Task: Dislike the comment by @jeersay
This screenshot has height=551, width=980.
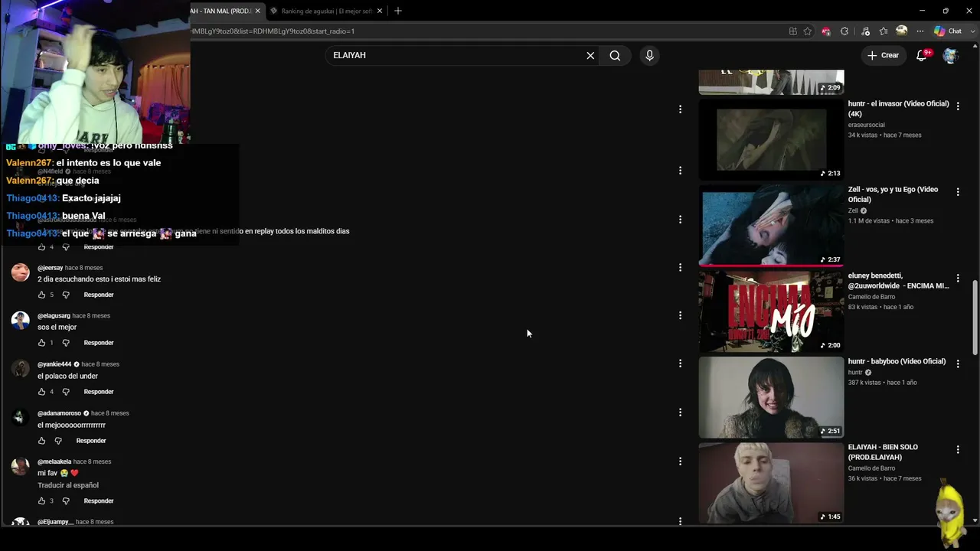Action: [66, 295]
